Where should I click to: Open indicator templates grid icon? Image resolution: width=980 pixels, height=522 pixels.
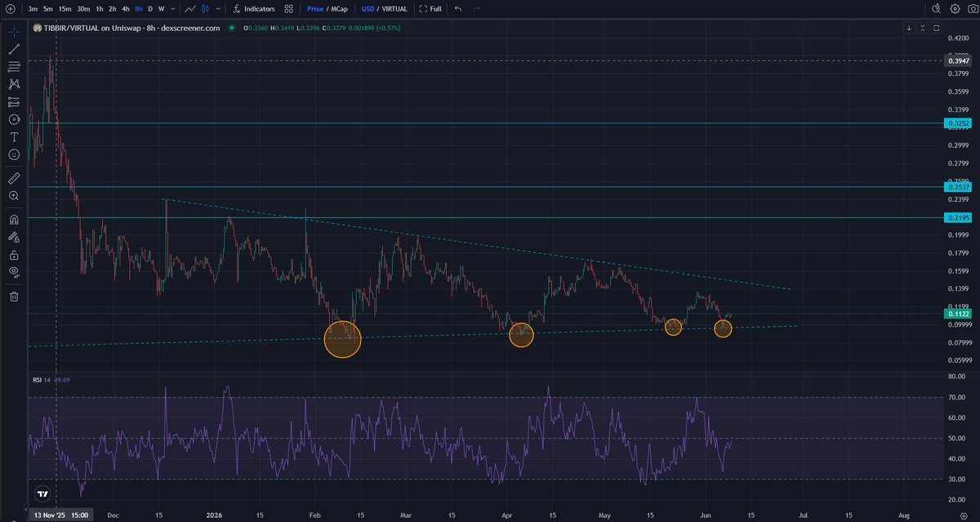(x=289, y=9)
